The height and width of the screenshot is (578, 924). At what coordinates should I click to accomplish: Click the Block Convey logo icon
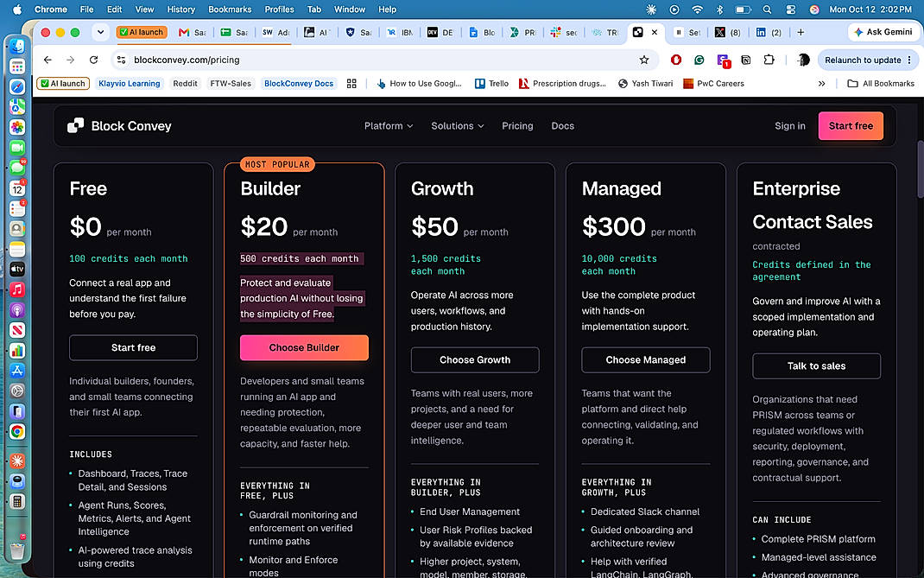75,125
